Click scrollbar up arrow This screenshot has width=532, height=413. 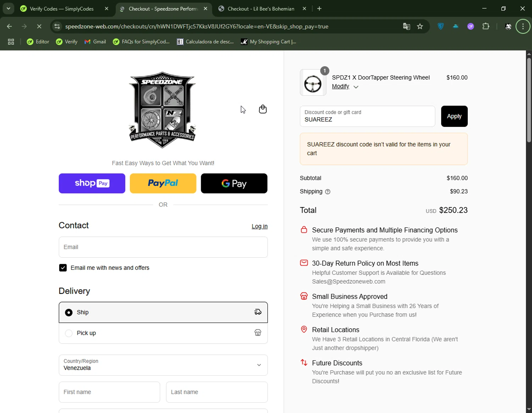coord(529,54)
